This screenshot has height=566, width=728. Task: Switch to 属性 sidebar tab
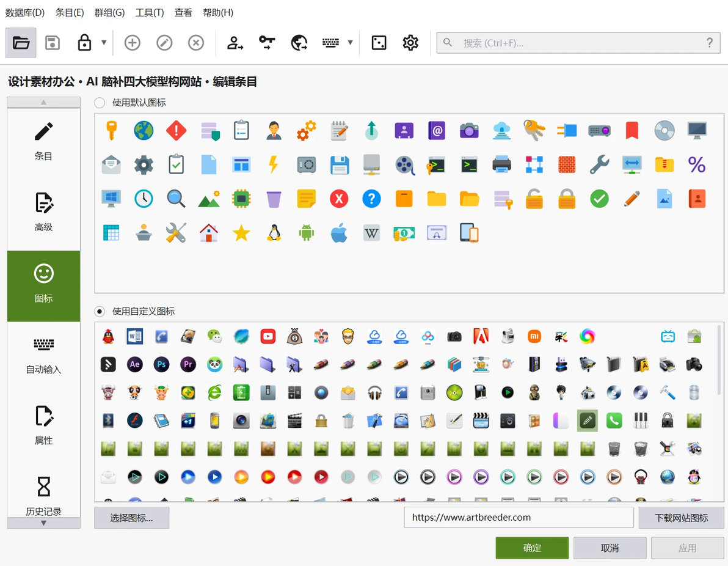pyautogui.click(x=43, y=428)
